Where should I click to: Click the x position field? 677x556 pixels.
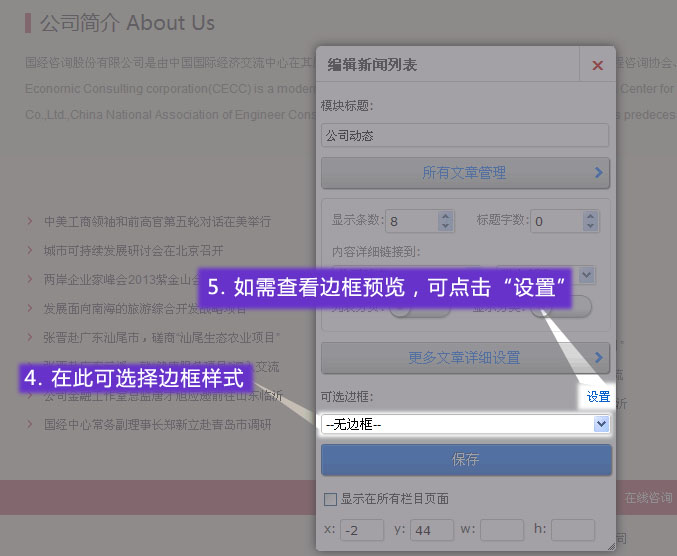pos(361,530)
